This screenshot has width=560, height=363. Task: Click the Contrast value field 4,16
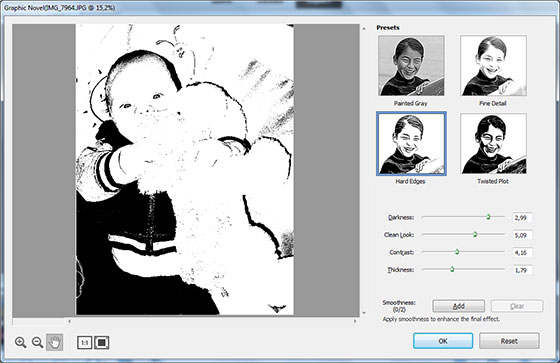(522, 253)
